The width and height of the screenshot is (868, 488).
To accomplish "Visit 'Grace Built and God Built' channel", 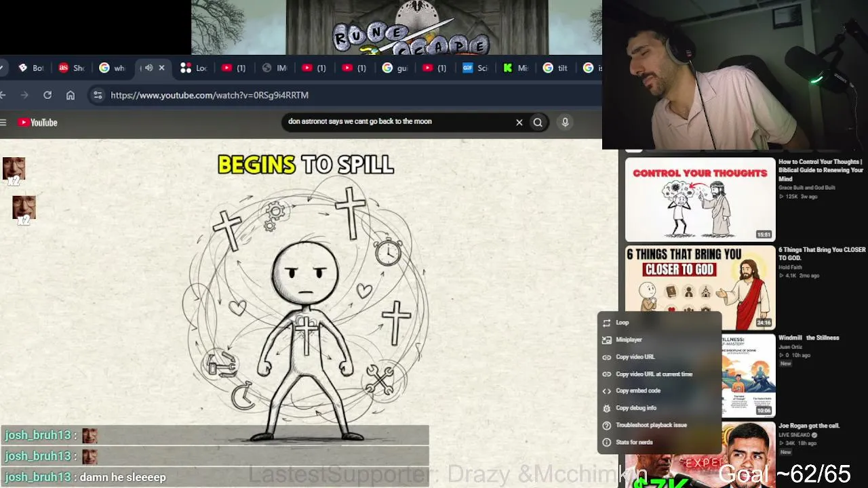I will click(x=807, y=188).
